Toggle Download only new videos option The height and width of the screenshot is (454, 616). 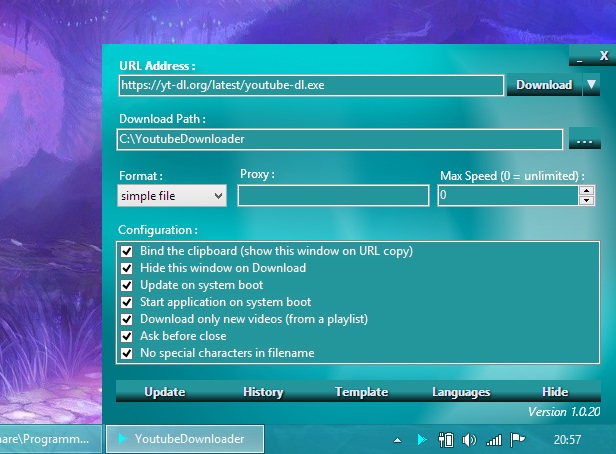click(x=126, y=319)
